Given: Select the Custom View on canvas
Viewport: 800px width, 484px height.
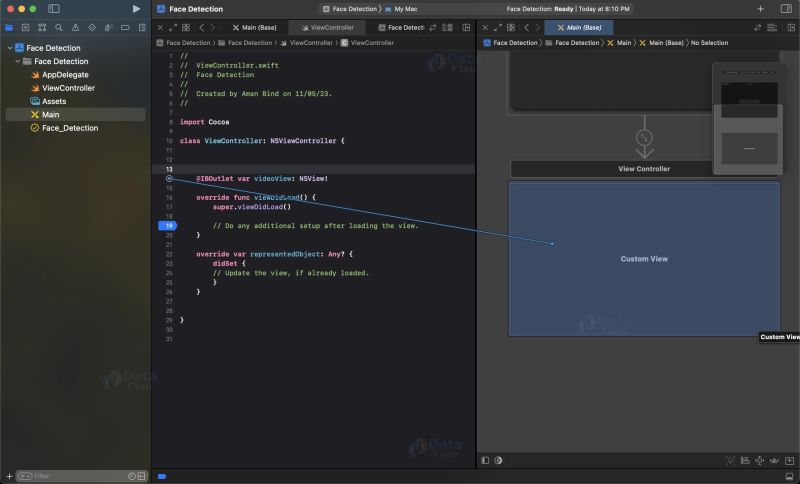Looking at the screenshot, I should [x=644, y=259].
